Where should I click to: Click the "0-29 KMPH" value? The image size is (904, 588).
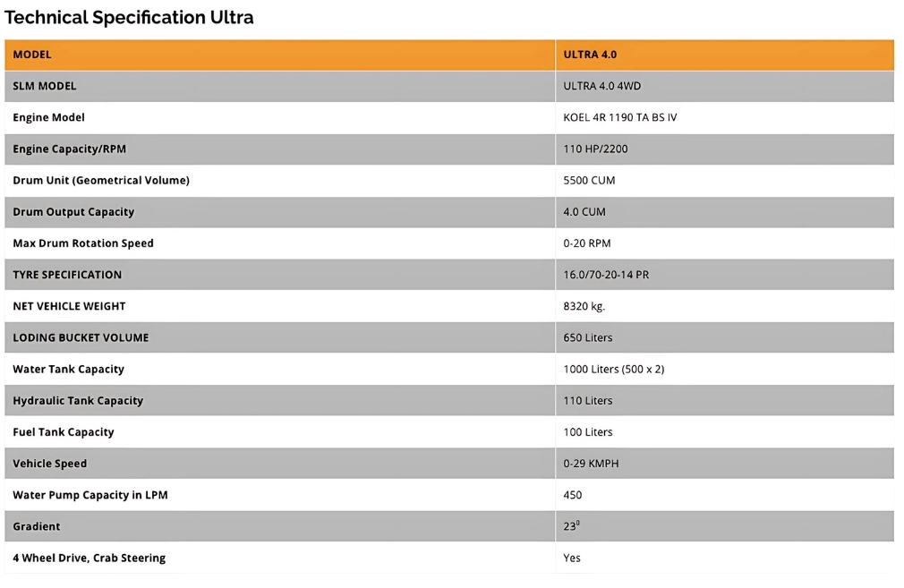[591, 464]
